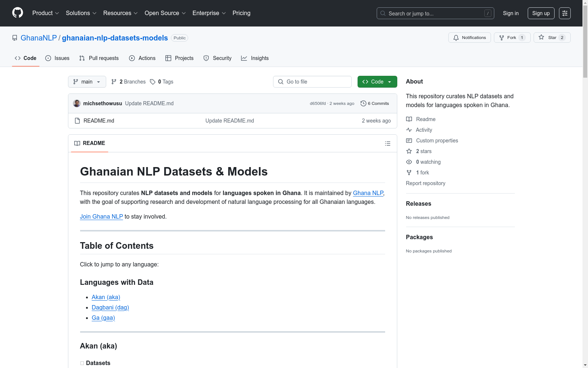Open the green Code dropdown button
Viewport: 588px width, 368px height.
[377, 82]
